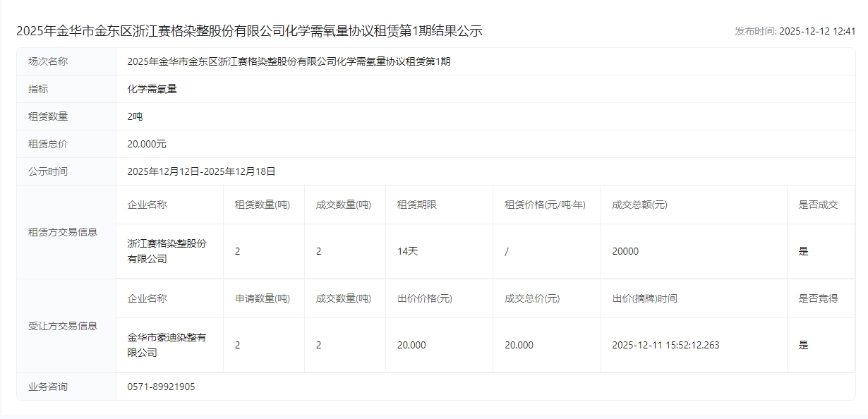Select the 场次名称 row label

(48, 61)
